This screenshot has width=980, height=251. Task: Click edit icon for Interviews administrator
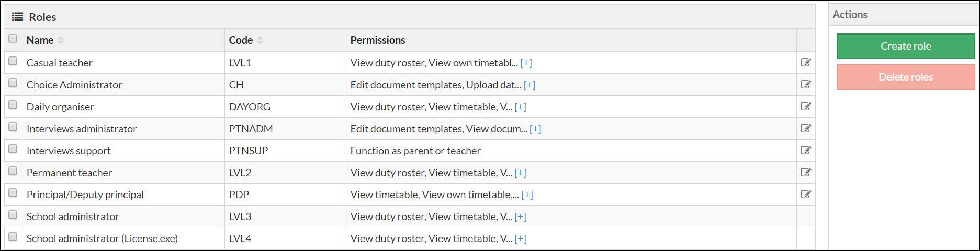pyautogui.click(x=805, y=129)
